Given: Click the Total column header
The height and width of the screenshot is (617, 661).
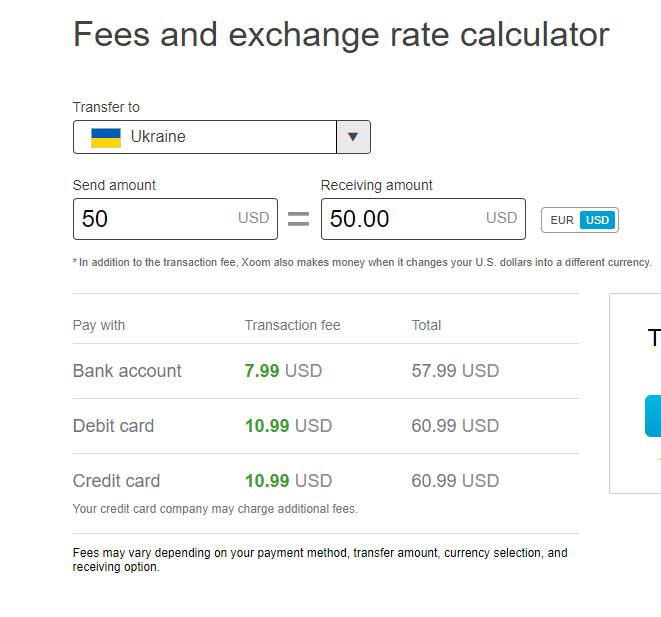Looking at the screenshot, I should [x=426, y=325].
